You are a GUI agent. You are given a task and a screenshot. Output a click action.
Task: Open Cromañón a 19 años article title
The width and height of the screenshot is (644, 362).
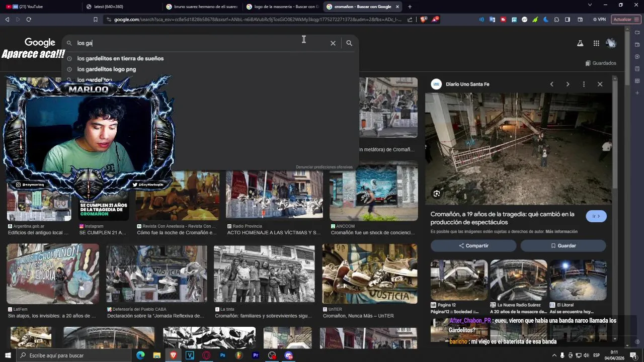coord(502,218)
